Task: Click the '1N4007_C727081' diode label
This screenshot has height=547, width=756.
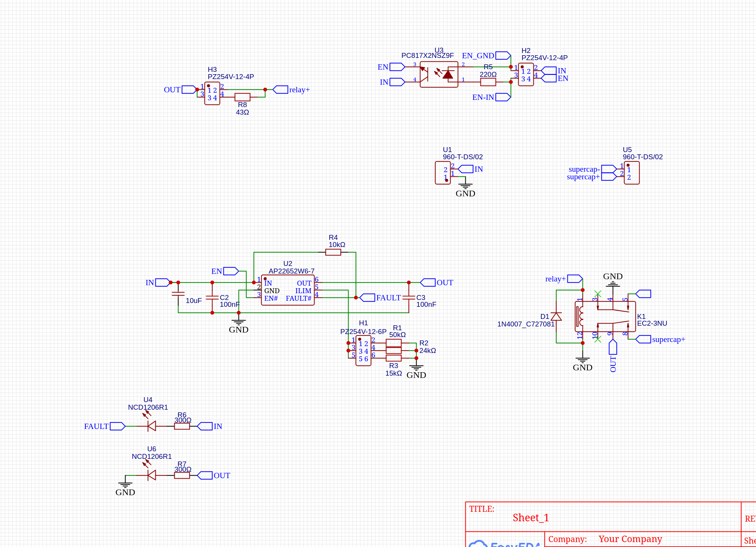Action: [526, 324]
